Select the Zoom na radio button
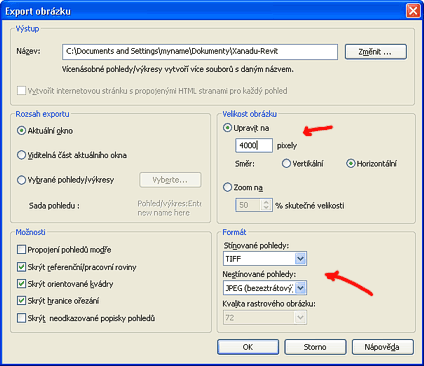This screenshot has width=424, height=366. (x=227, y=187)
